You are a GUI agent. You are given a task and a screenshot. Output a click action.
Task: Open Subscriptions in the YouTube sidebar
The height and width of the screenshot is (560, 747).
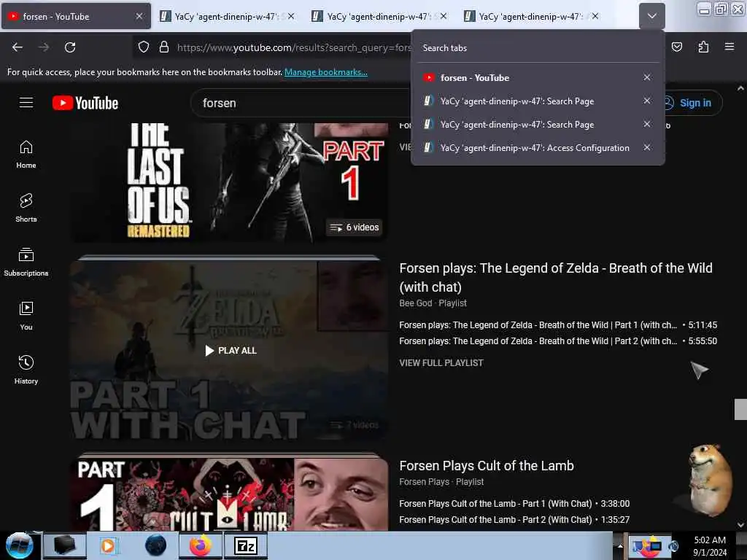26,262
